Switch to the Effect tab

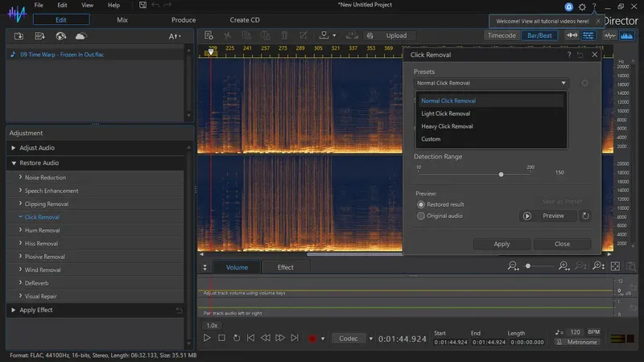coord(285,267)
